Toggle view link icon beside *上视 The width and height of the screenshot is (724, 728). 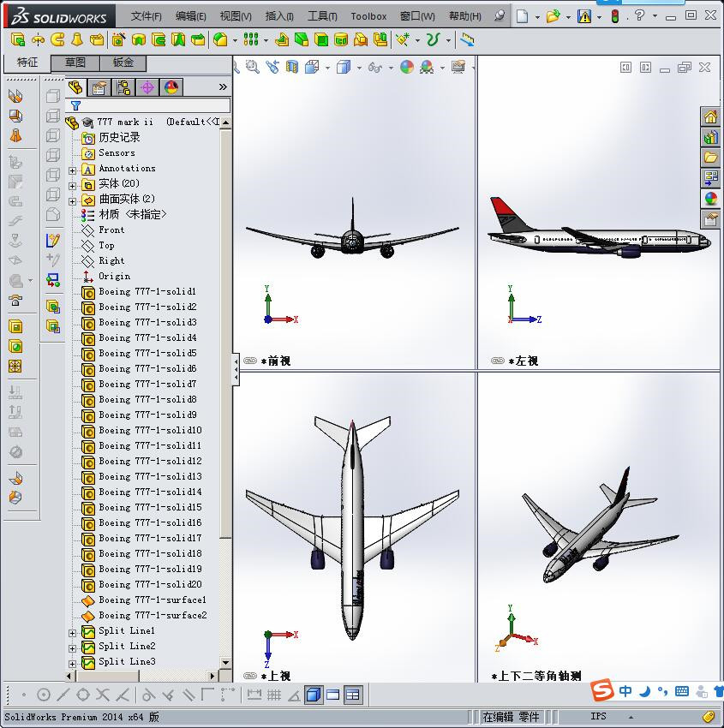coord(250,676)
